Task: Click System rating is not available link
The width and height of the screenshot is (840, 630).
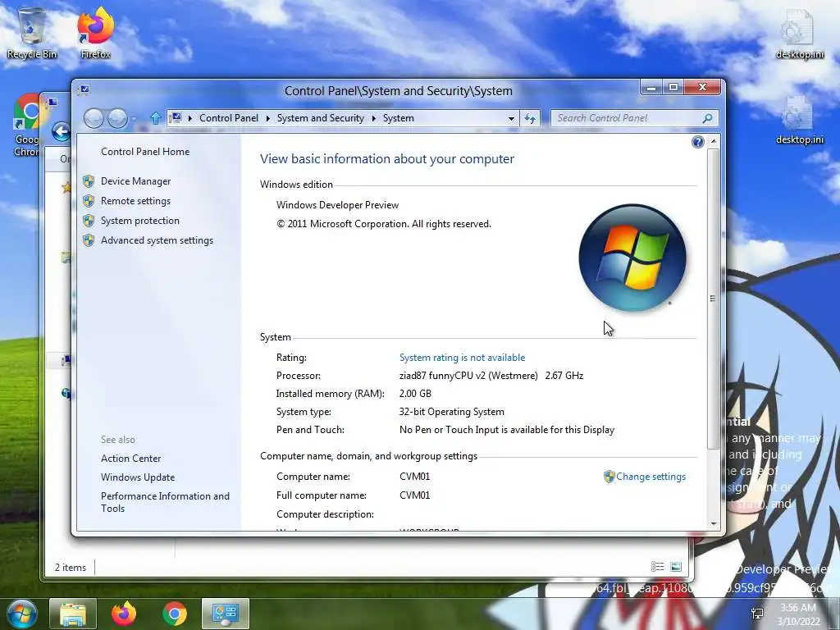Action: point(462,358)
